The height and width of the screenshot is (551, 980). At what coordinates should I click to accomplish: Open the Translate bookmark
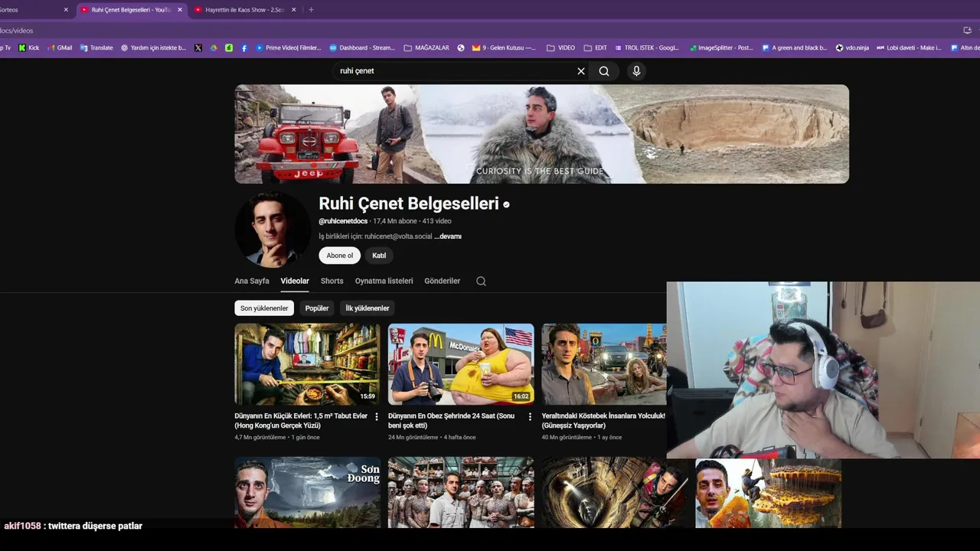(x=96, y=47)
